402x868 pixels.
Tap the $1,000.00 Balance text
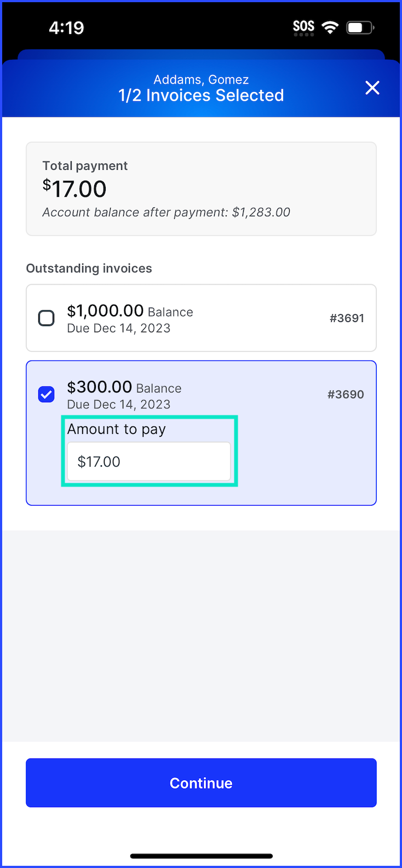pyautogui.click(x=130, y=311)
